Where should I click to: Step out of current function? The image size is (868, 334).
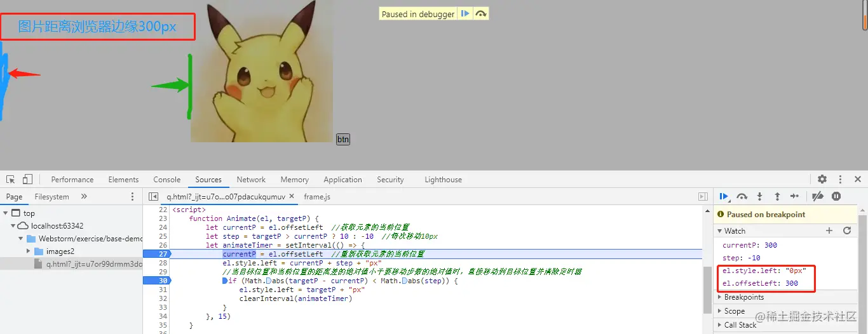pyautogui.click(x=776, y=197)
